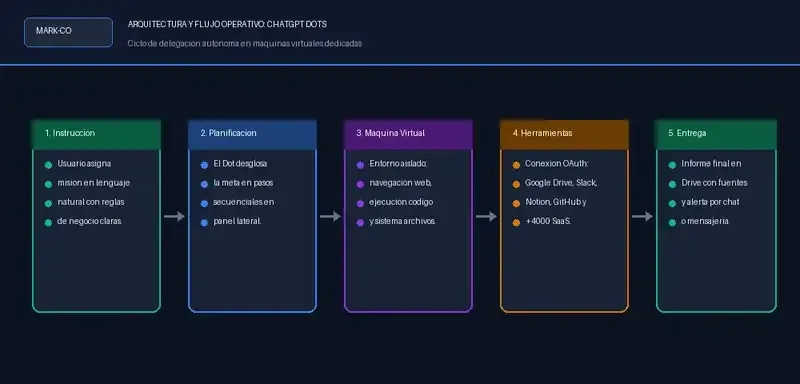The width and height of the screenshot is (800, 384).
Task: Click the arrow between Planificacion and Maquina Virtual
Action: click(x=331, y=217)
